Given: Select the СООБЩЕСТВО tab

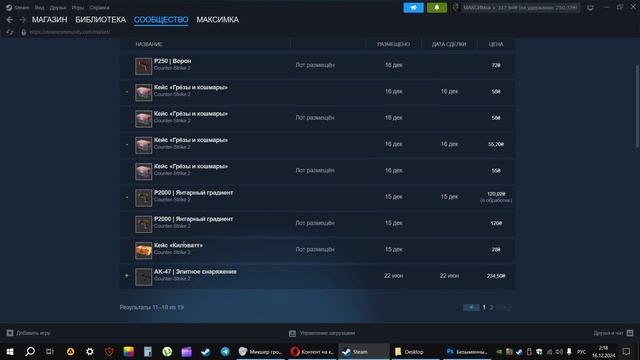Looking at the screenshot, I should pyautogui.click(x=161, y=20).
